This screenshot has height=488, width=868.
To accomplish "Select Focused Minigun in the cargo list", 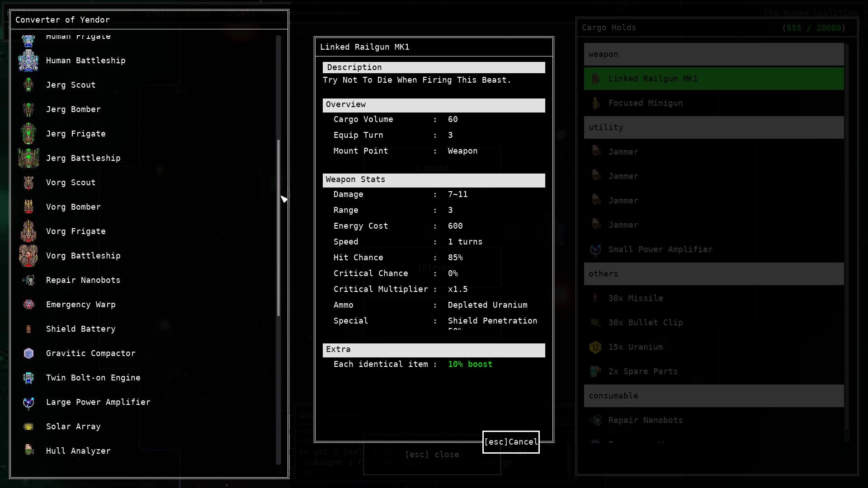I will coord(646,103).
